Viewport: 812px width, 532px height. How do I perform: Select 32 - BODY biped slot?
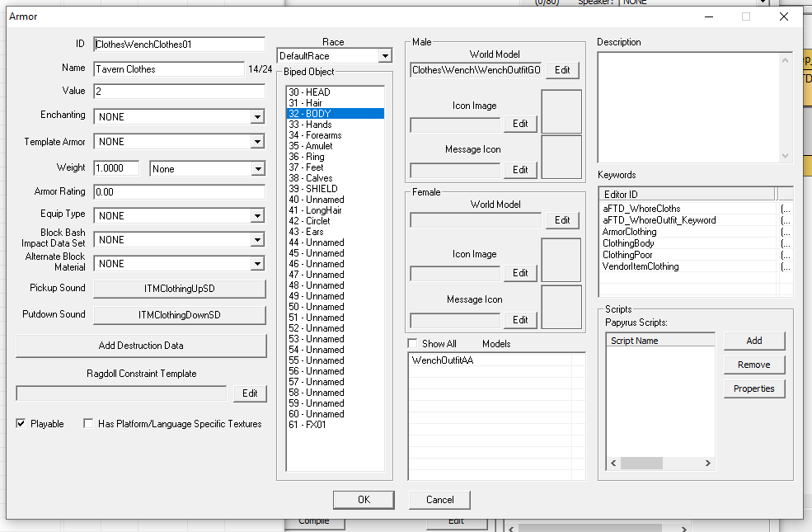click(335, 114)
